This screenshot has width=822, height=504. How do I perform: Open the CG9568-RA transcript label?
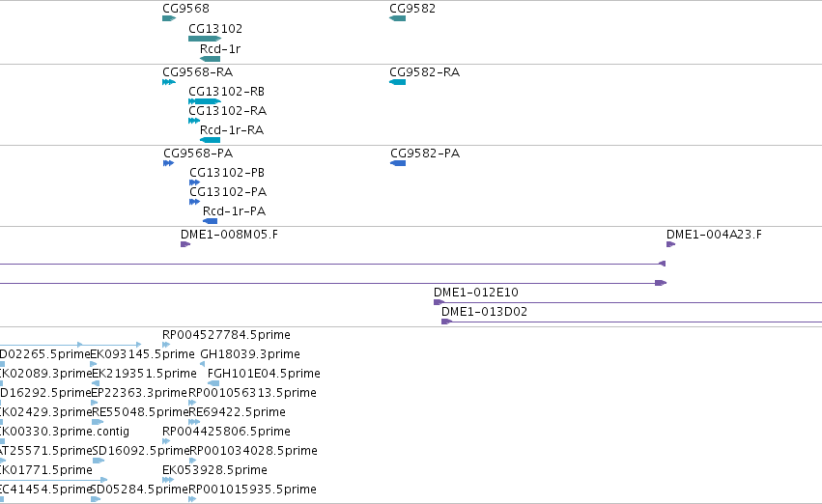[198, 72]
